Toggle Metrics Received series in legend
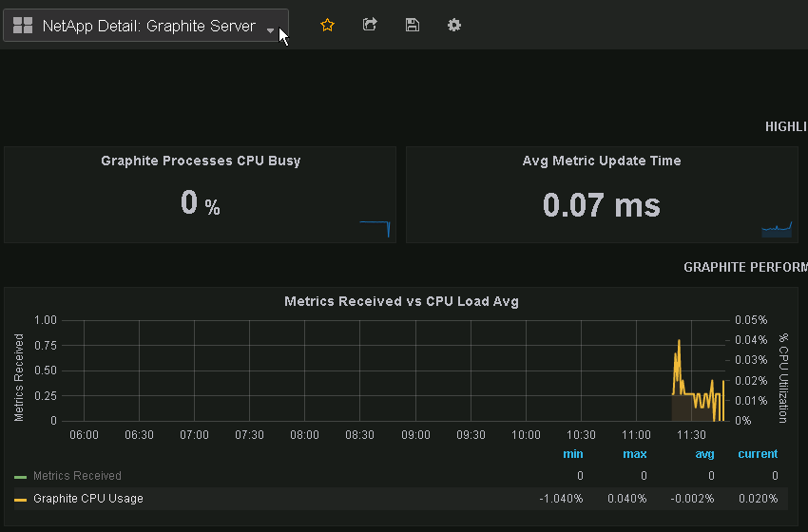Screen dimensions: 808x532 point(77,476)
